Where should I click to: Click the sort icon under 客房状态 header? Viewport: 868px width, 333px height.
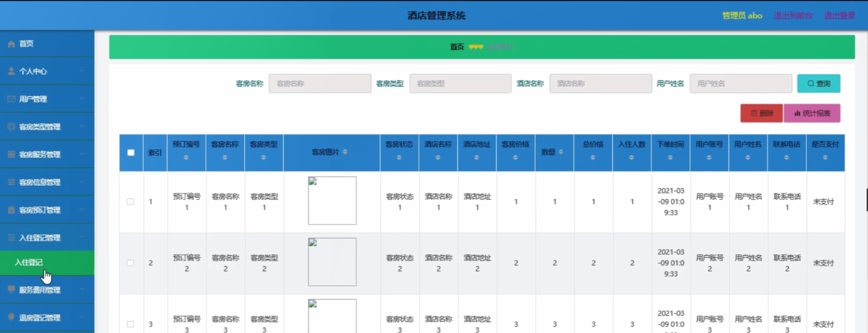[399, 158]
